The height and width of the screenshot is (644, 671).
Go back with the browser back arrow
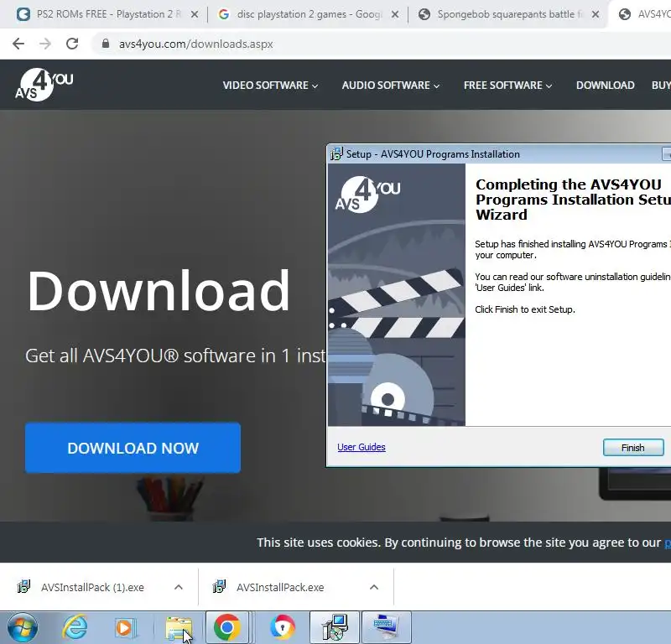click(x=18, y=44)
